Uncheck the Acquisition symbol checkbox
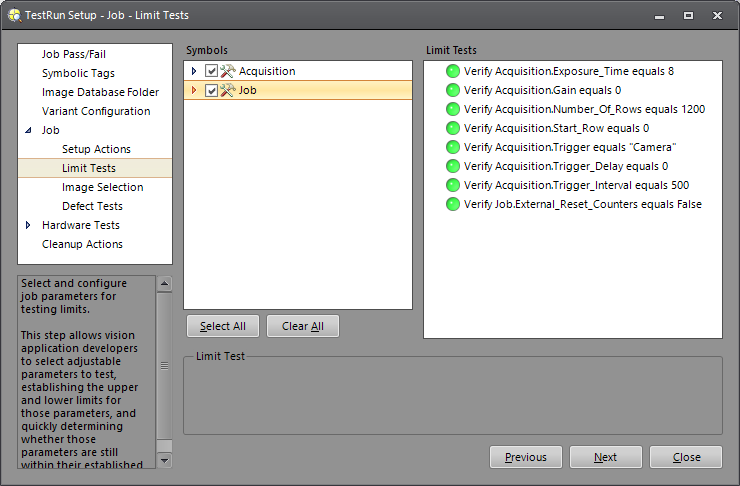 tap(211, 71)
